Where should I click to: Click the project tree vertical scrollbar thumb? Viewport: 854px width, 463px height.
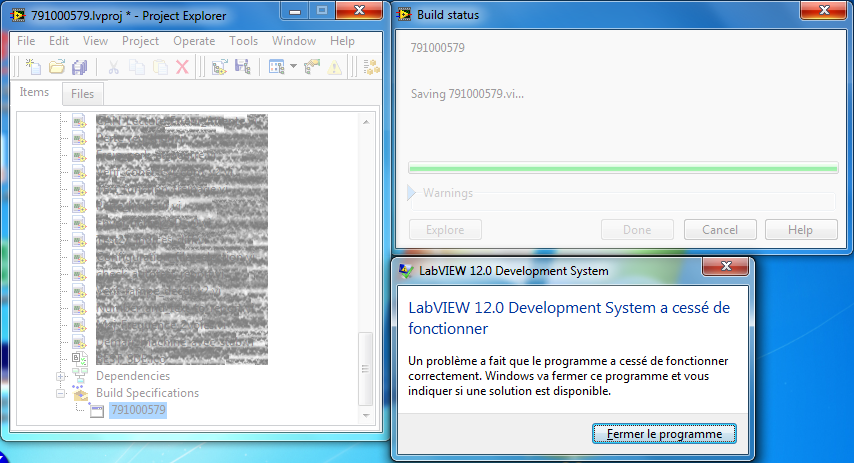pos(366,369)
